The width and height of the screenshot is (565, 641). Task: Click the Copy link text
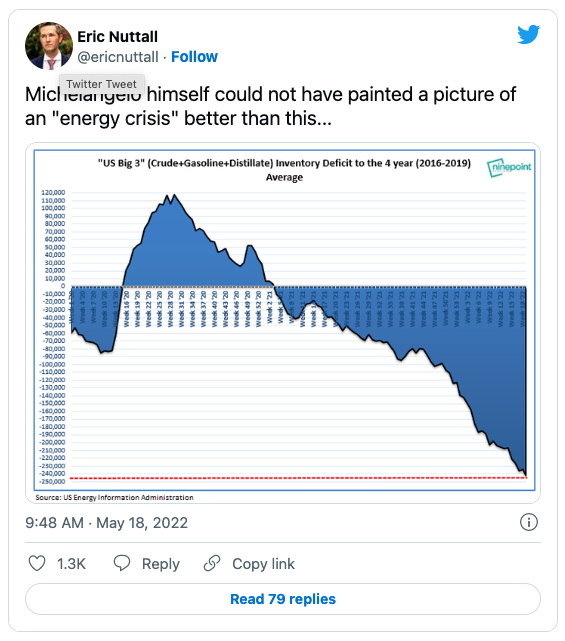click(x=263, y=564)
